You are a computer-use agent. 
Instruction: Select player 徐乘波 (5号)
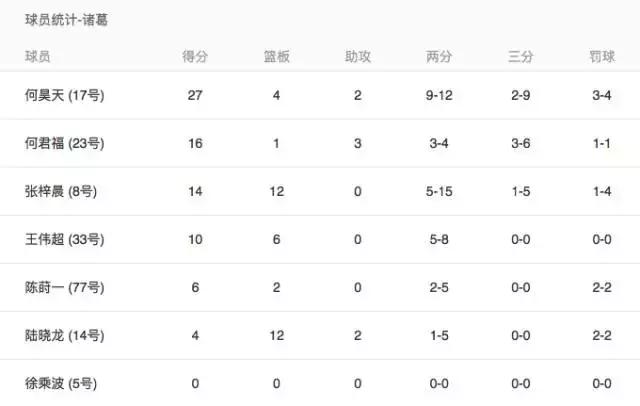coord(61,384)
